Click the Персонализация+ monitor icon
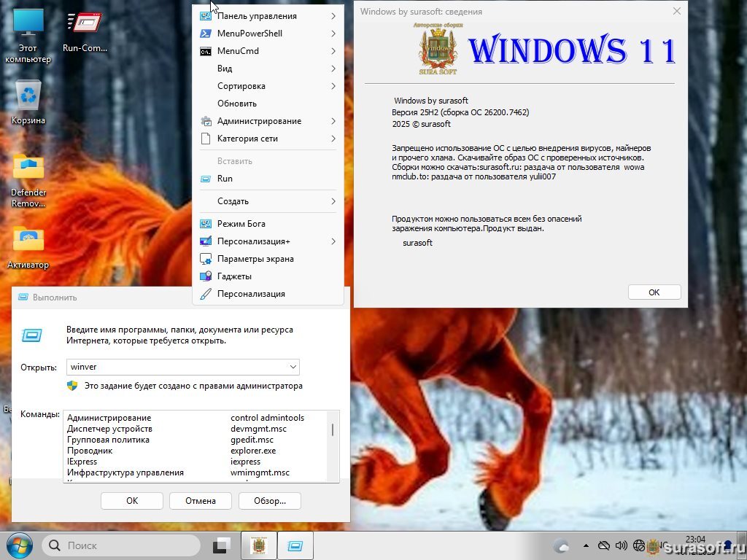 tap(205, 241)
